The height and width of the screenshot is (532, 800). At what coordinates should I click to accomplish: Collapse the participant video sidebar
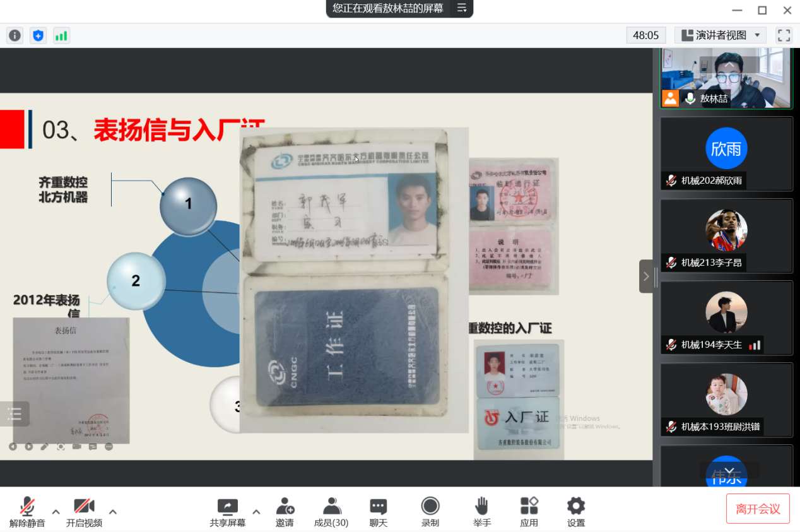646,276
